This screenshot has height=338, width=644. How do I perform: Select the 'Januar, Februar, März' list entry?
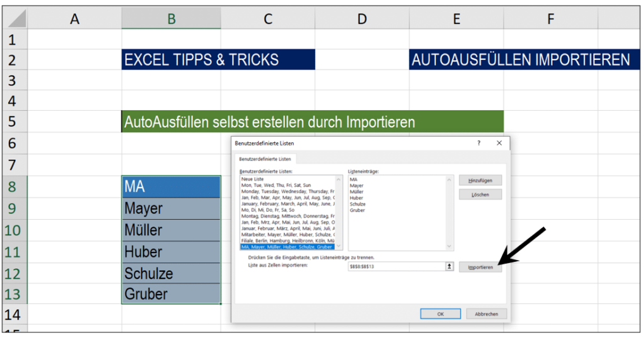[288, 228]
